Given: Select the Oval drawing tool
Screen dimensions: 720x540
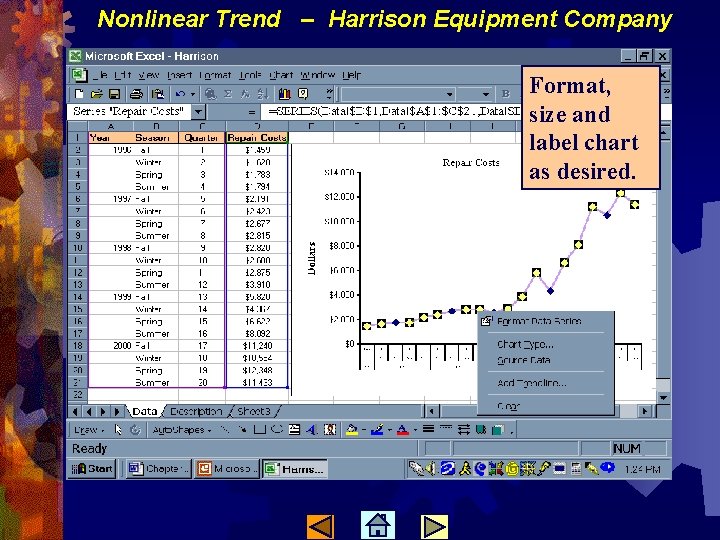Looking at the screenshot, I should [277, 430].
